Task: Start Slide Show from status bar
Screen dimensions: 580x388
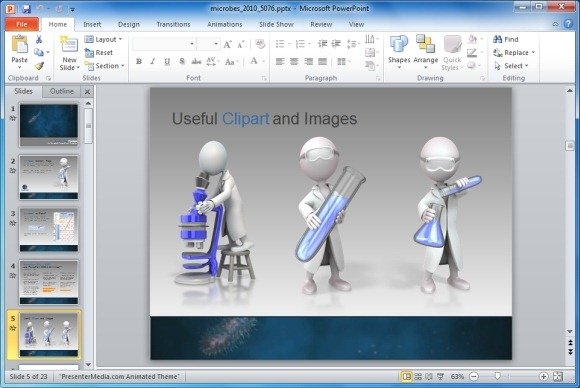Action: 440,377
